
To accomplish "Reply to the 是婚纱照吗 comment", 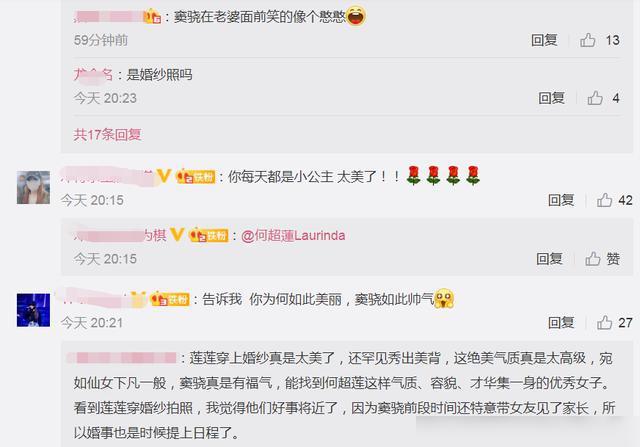I will [x=551, y=98].
